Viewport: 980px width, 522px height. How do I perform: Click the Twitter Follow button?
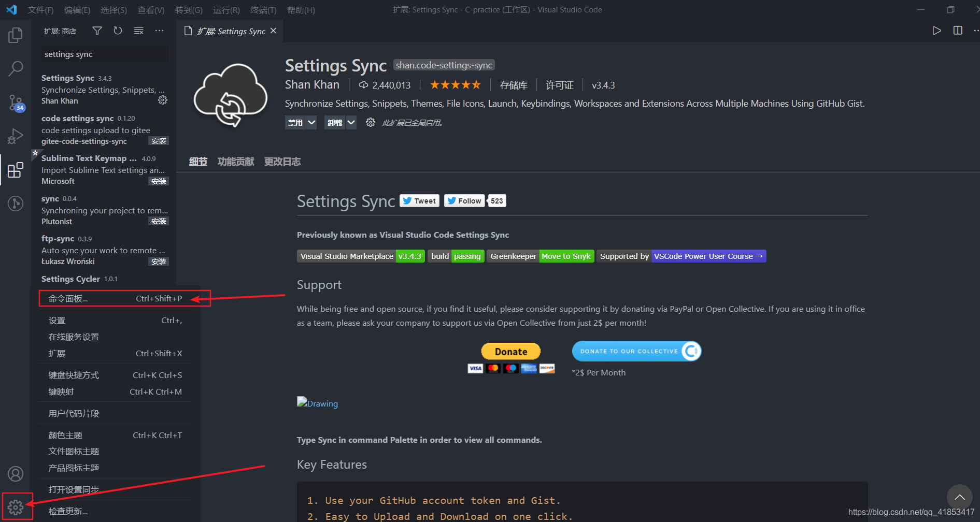click(x=464, y=201)
